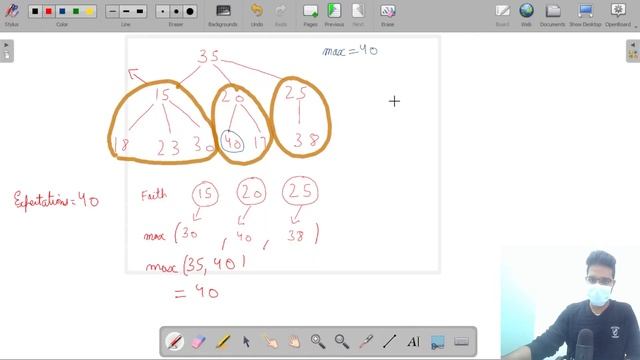
Task: Select the Zoom in tool
Action: (x=318, y=342)
